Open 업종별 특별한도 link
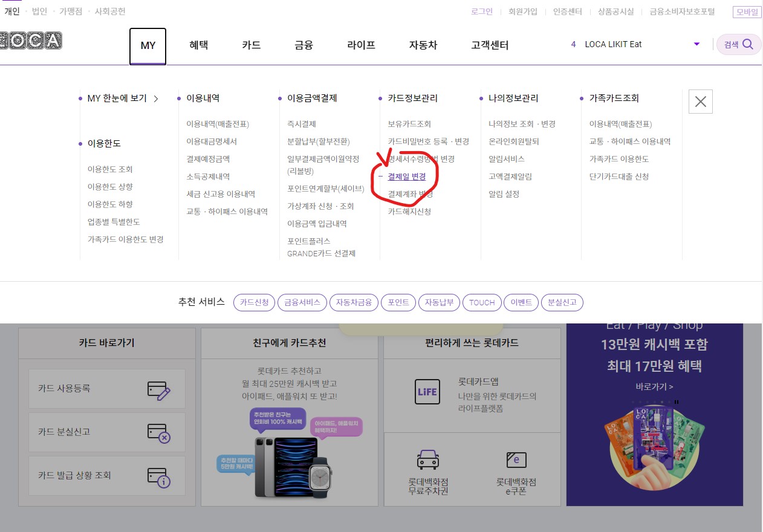This screenshot has width=763, height=532. pyautogui.click(x=114, y=222)
